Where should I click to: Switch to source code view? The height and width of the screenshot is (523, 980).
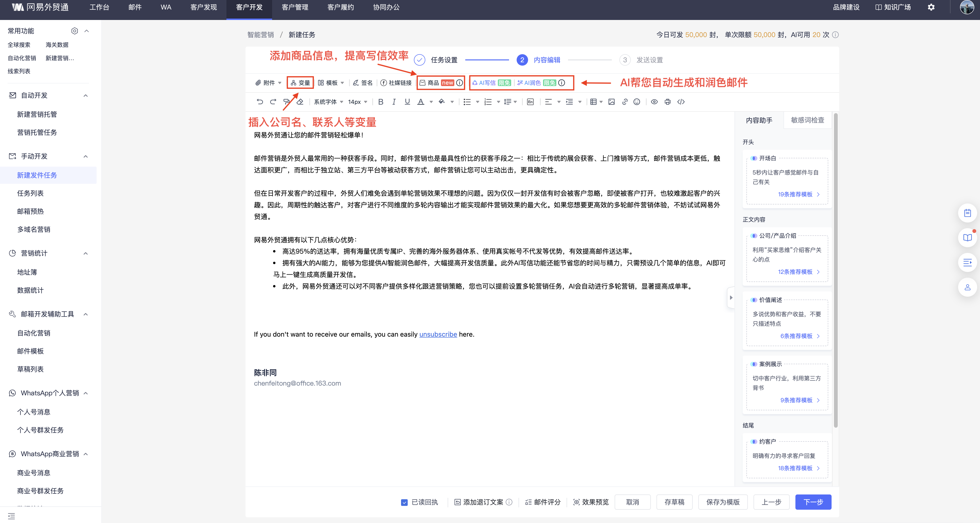pos(681,102)
